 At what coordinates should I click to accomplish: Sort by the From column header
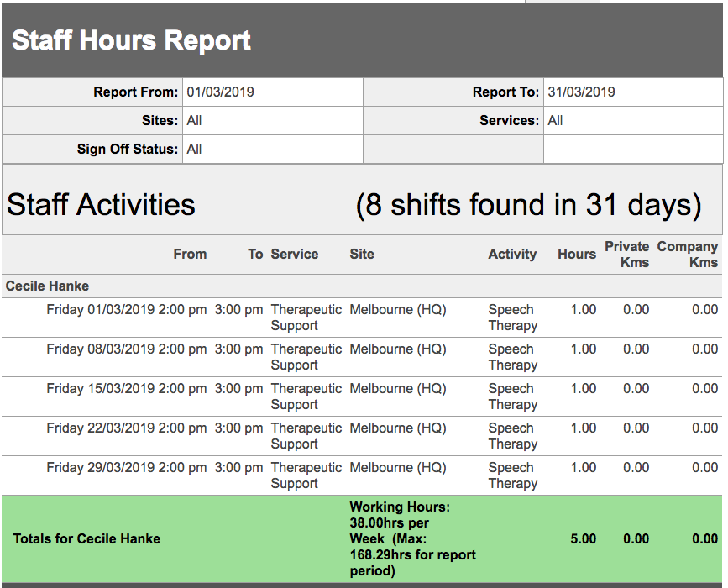click(x=191, y=255)
